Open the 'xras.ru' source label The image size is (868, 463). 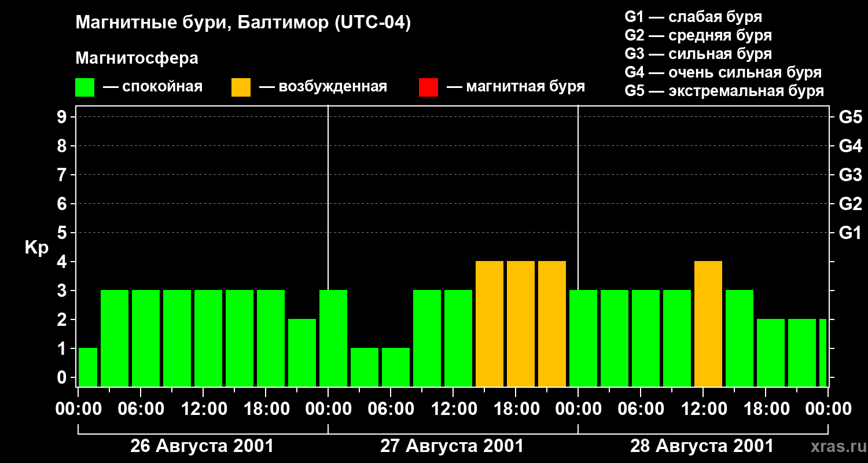837,447
